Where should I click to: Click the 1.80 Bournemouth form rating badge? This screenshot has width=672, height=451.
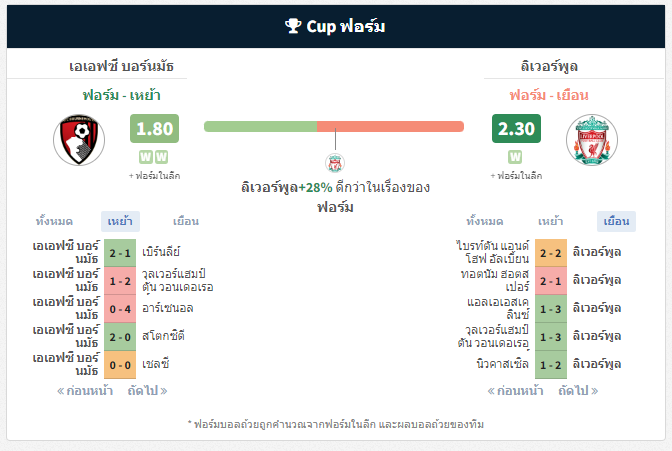[154, 129]
